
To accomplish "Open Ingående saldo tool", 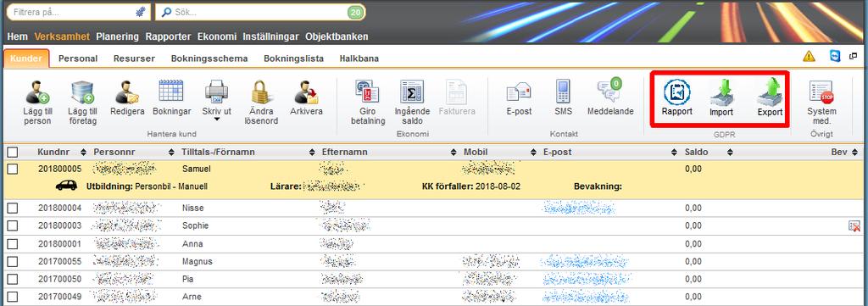I will point(412,92).
